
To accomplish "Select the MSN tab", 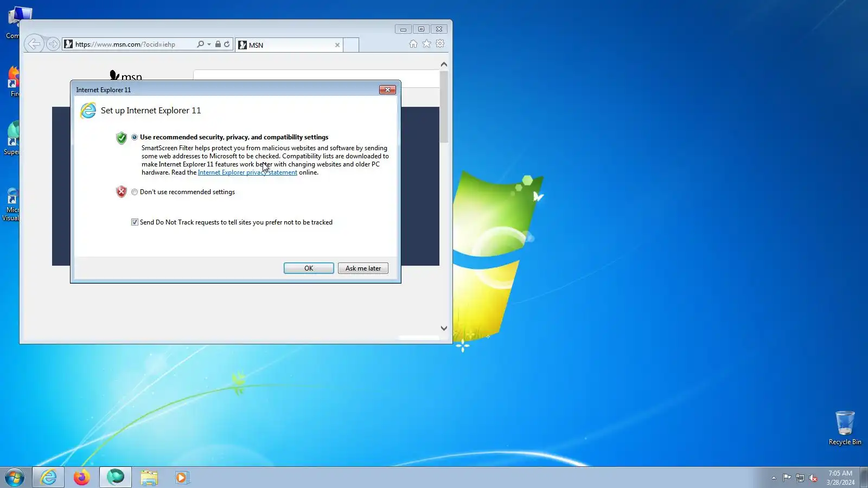I will (289, 45).
